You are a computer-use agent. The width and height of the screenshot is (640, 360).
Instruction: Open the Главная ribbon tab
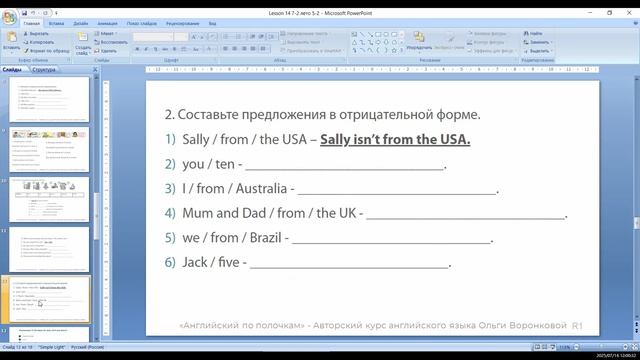31,23
